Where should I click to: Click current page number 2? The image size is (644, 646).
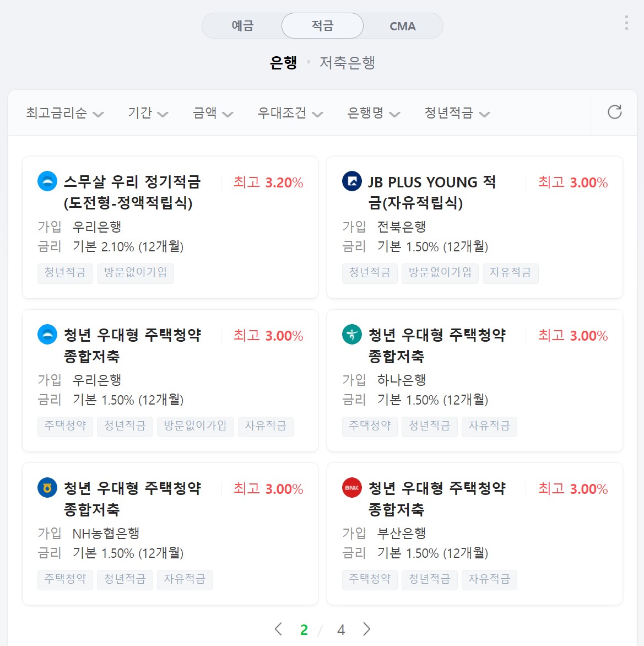tap(304, 629)
